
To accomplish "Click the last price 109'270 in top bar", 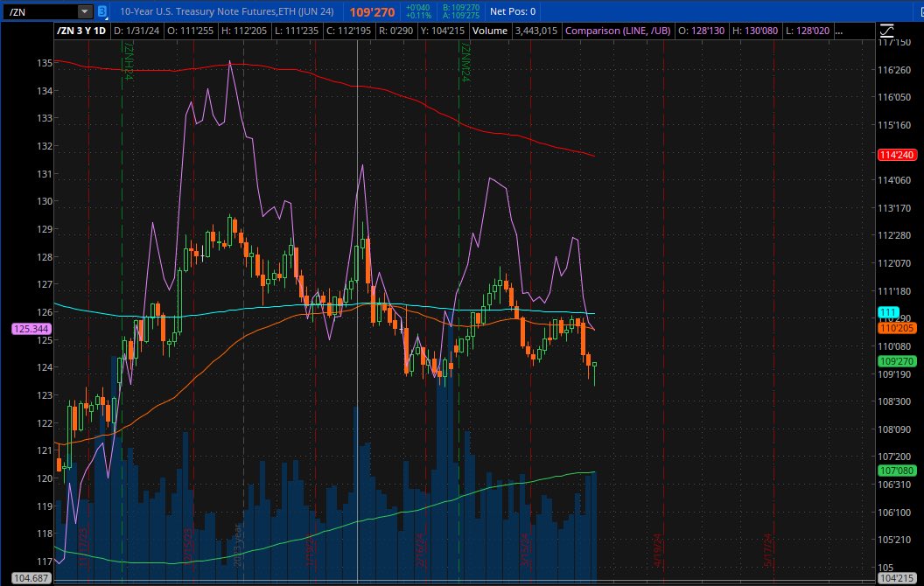I will (x=372, y=11).
